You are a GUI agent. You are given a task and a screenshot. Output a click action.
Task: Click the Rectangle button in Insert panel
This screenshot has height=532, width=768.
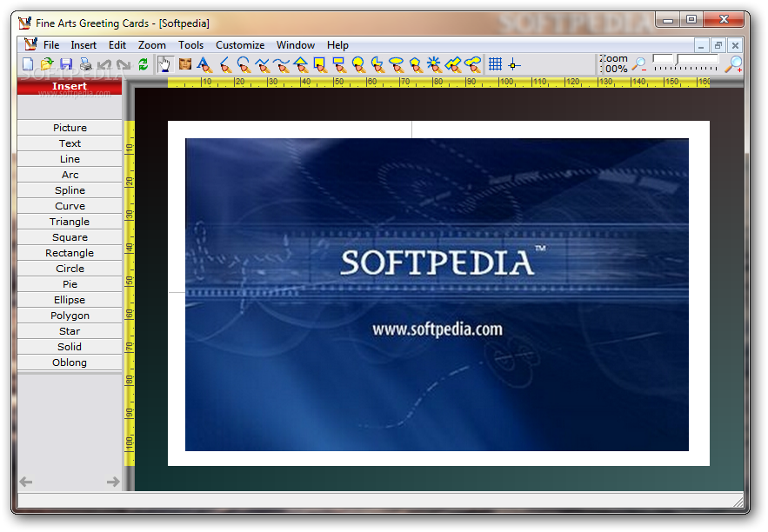point(70,253)
